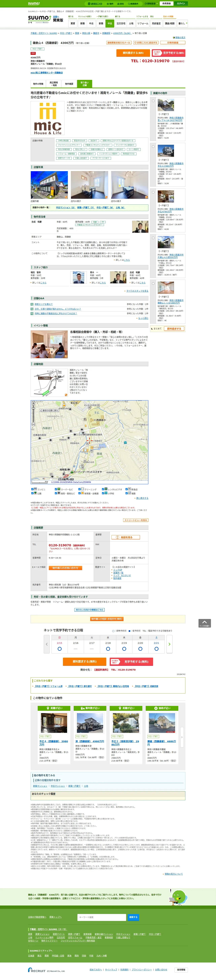Select the 2/15 reservation circle
The image size is (216, 980).
(59, 649)
